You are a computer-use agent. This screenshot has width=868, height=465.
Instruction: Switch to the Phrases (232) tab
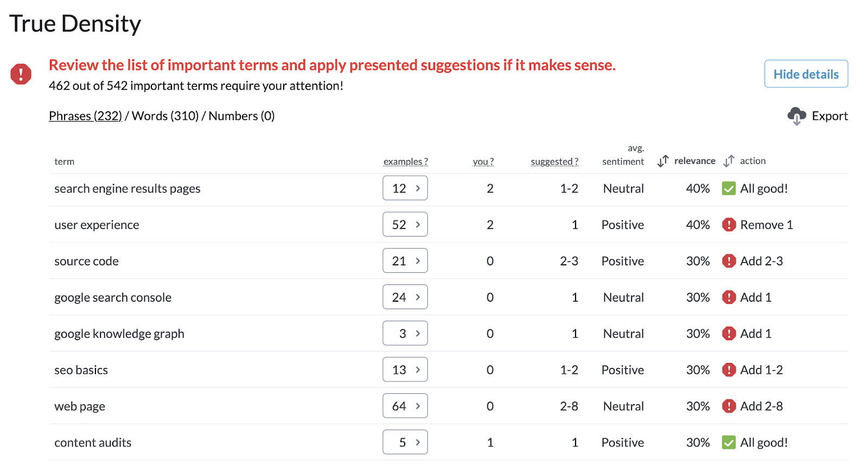[x=85, y=116]
